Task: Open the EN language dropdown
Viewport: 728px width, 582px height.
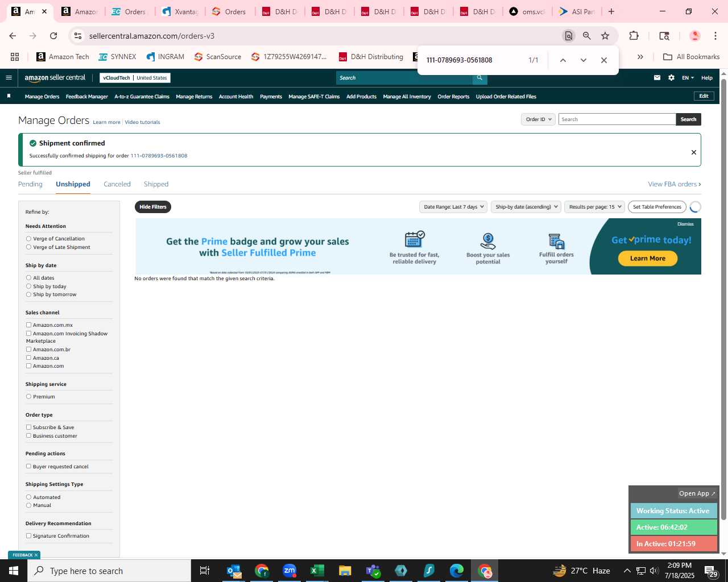Action: 688,78
